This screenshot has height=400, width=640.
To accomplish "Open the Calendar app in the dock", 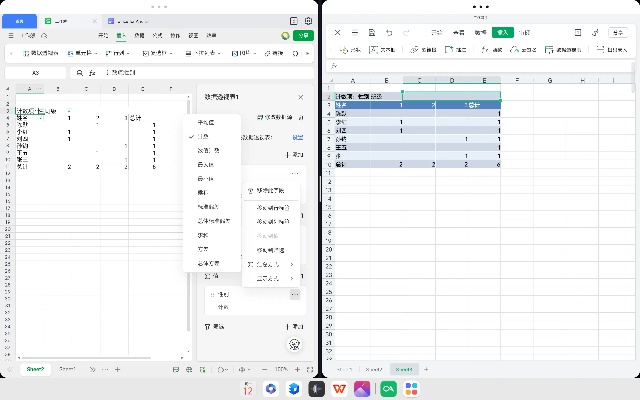I will [248, 388].
